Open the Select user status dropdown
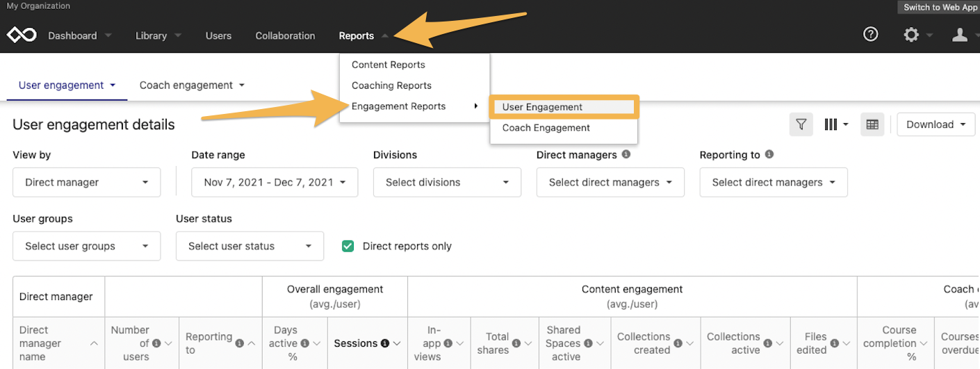 (x=250, y=246)
